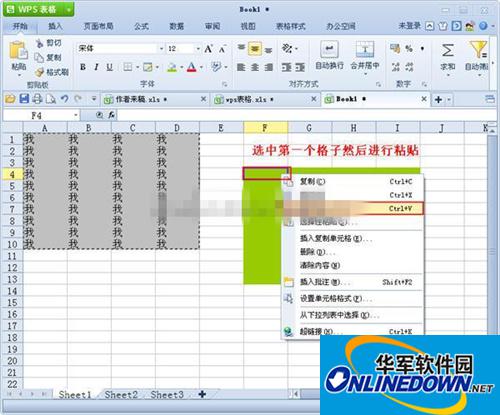Image resolution: width=500 pixels, height=415 pixels.
Task: Click bottom vertical align icon
Action: click(268, 50)
